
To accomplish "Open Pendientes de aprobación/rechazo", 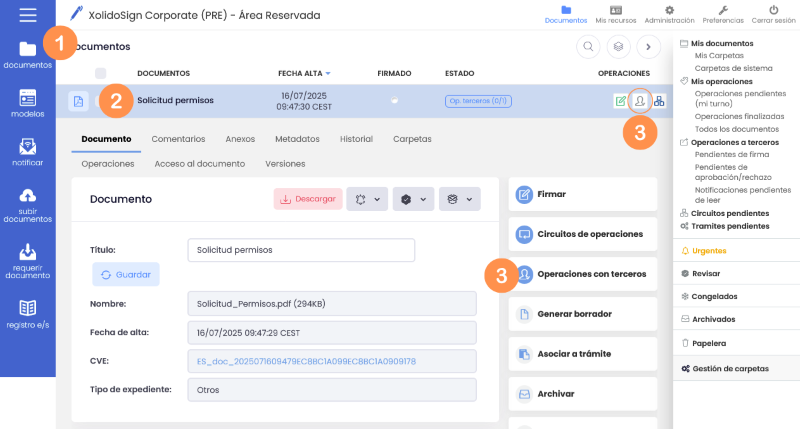I will click(x=733, y=172).
